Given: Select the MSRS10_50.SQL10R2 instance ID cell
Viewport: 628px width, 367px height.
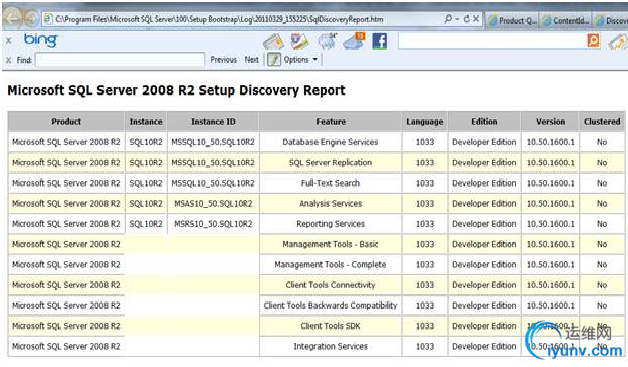Looking at the screenshot, I should pos(213,224).
